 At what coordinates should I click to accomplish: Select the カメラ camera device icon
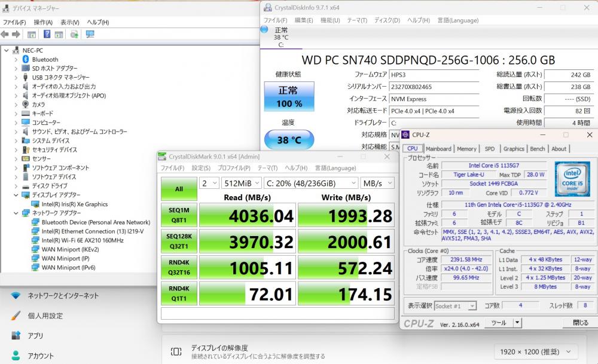pos(26,104)
